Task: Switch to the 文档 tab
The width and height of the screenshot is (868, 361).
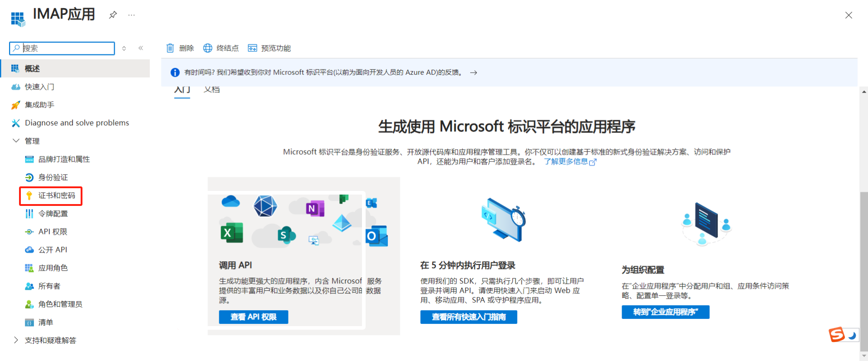Action: (x=212, y=90)
